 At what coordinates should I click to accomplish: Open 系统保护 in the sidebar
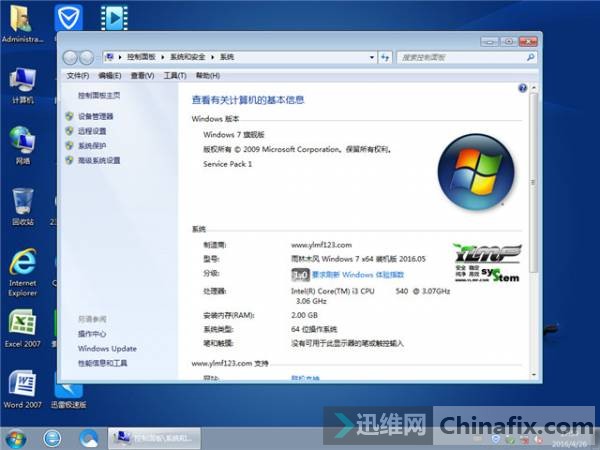point(92,146)
